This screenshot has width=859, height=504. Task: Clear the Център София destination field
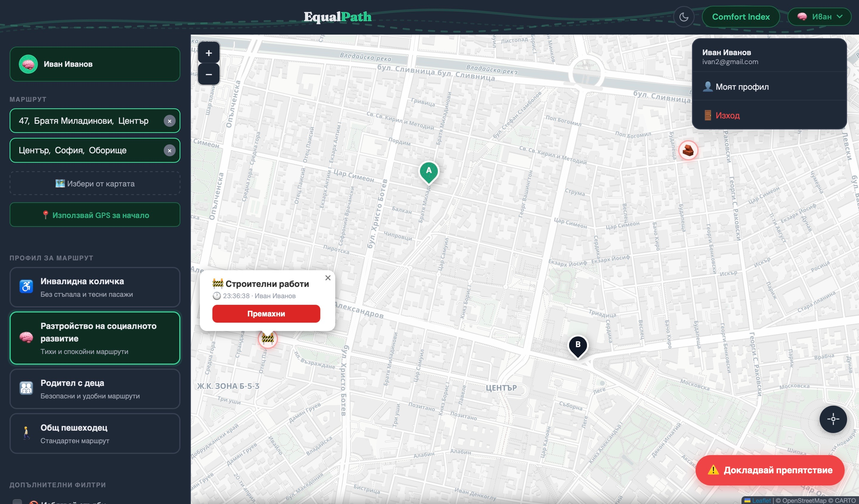point(169,151)
